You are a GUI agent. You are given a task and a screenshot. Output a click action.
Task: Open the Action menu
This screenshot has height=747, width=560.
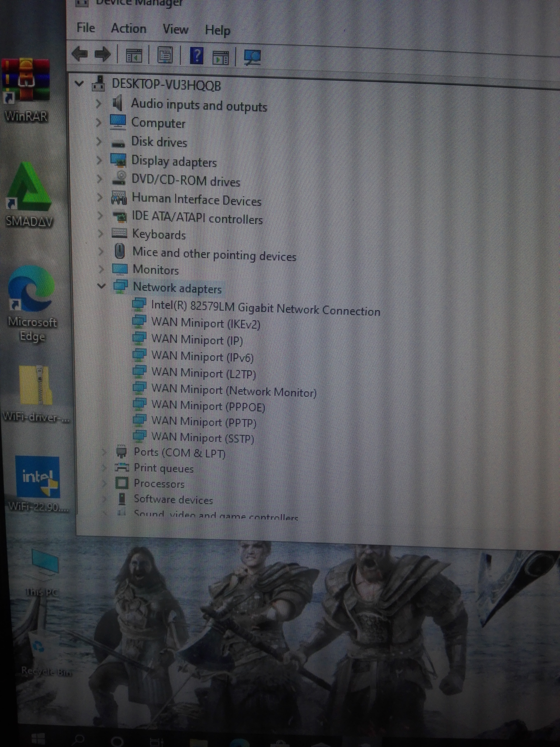point(129,29)
